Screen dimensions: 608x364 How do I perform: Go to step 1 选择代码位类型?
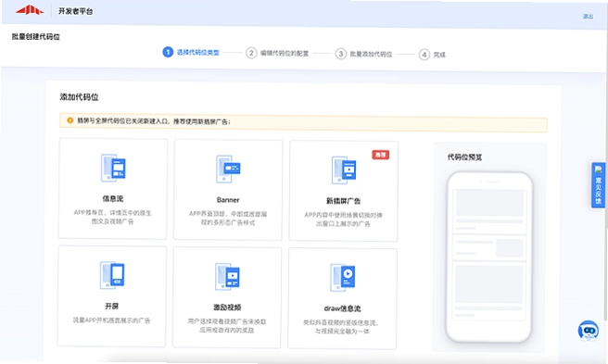click(191, 52)
